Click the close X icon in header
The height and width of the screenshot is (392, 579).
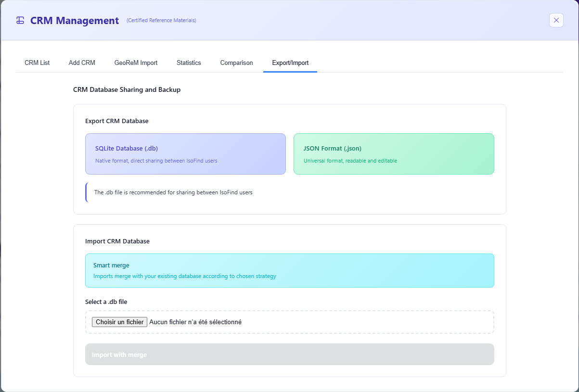(x=556, y=20)
